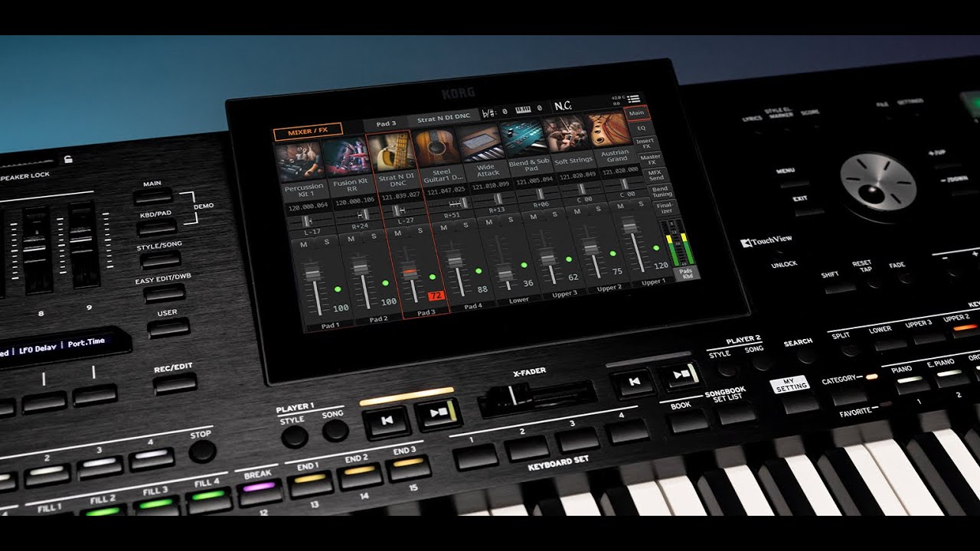Click the FILL 4 button

pos(209,500)
